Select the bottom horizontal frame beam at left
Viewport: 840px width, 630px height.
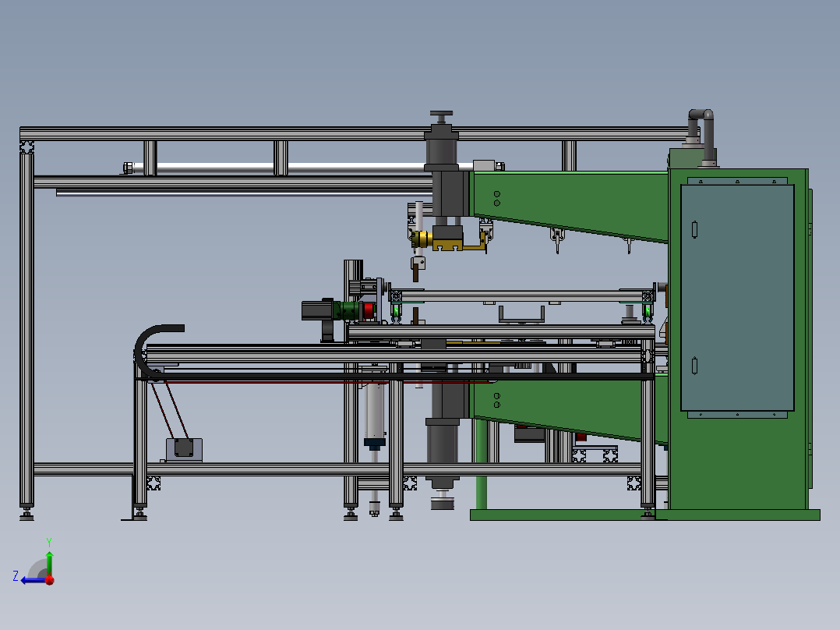tap(83, 469)
